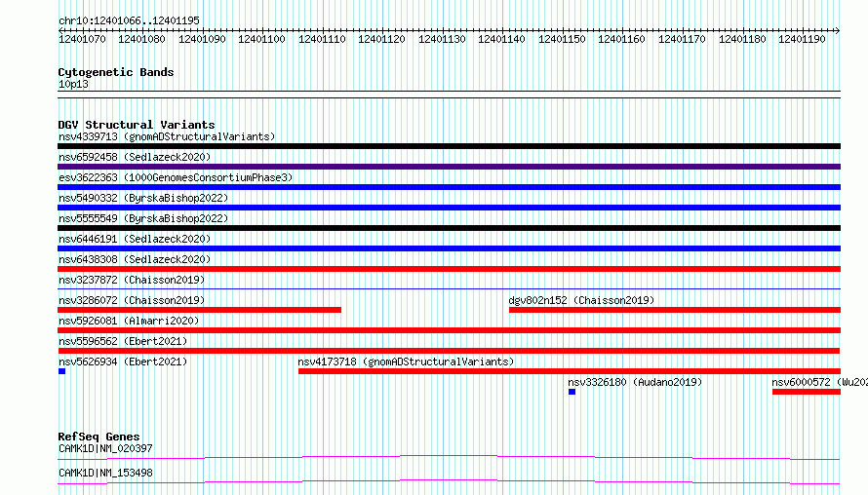The width and height of the screenshot is (868, 495).
Task: Click ruler position 12401120
Action: coord(382,39)
